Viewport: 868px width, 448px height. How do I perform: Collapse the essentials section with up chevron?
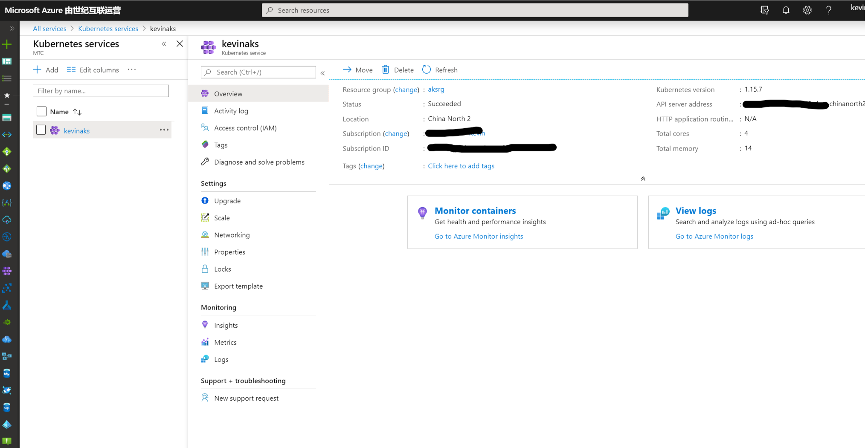643,179
